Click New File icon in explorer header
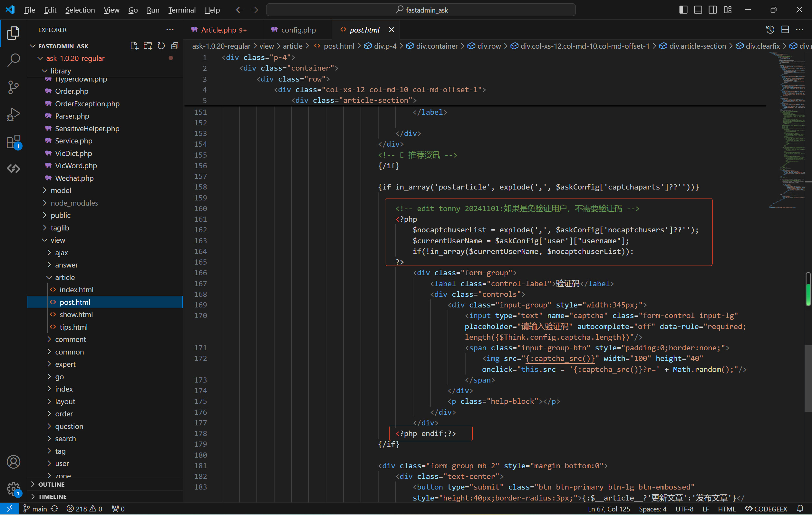The width and height of the screenshot is (812, 515). click(134, 46)
